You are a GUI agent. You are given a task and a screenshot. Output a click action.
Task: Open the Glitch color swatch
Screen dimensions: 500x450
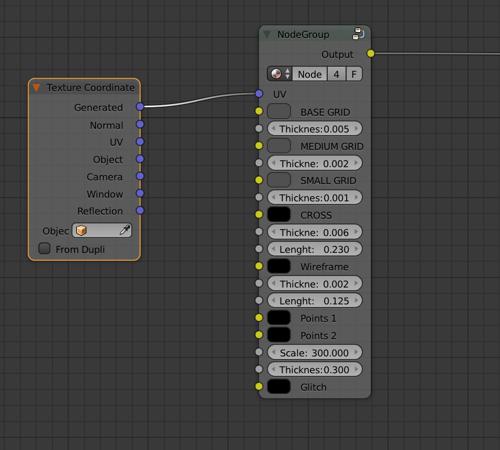[279, 387]
